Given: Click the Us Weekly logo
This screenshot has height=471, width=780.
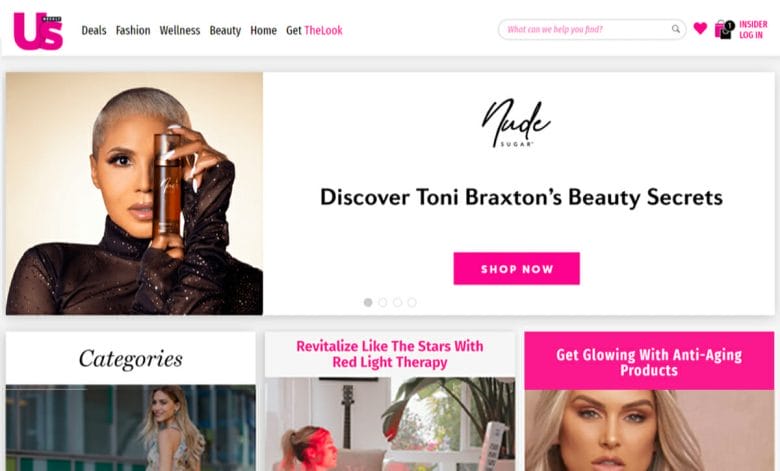Looking at the screenshot, I should tap(38, 31).
